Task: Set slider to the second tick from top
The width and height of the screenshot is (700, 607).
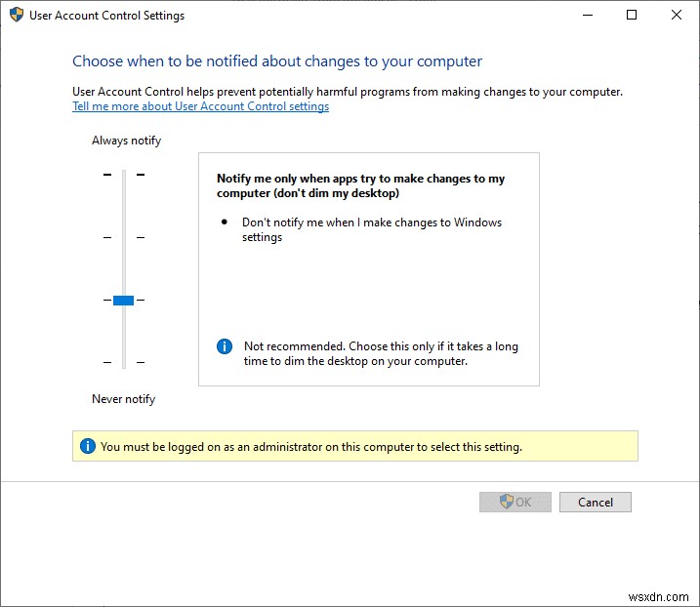Action: pos(124,237)
